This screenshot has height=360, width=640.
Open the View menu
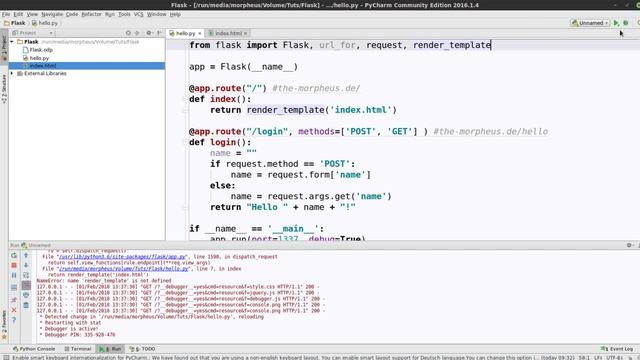(32, 14)
